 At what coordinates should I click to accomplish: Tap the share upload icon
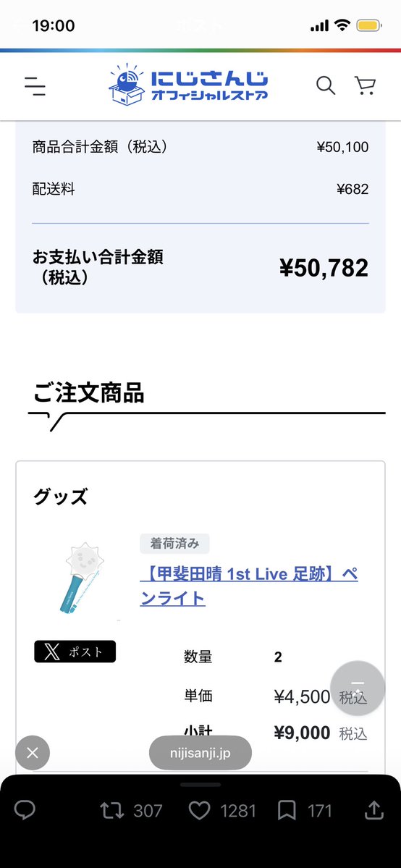[374, 810]
